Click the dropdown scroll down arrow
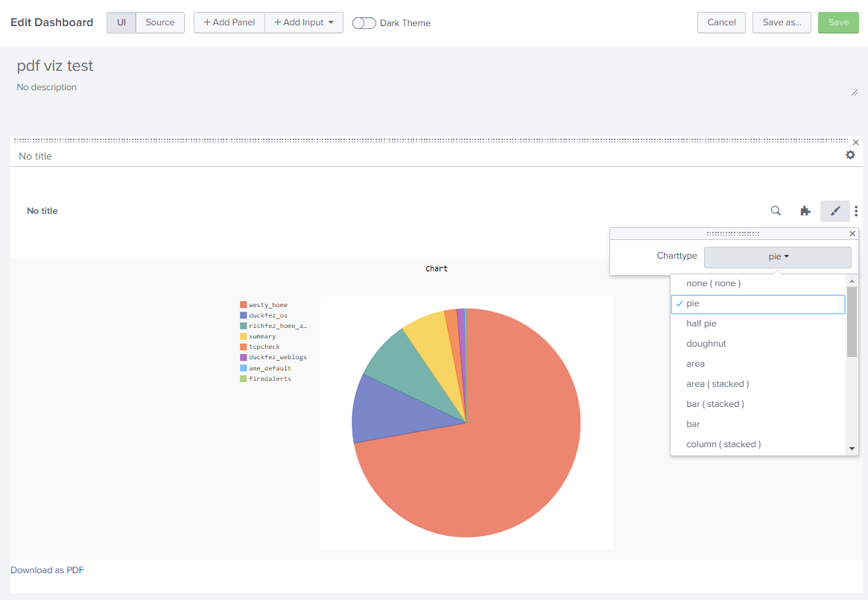868x600 pixels. (852, 449)
